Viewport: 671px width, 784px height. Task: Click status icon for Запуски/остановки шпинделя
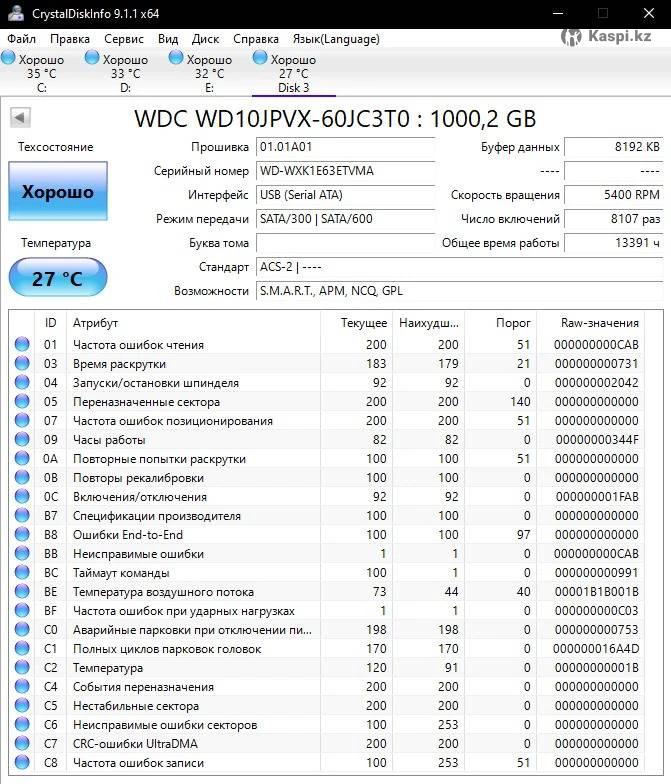pos(22,382)
